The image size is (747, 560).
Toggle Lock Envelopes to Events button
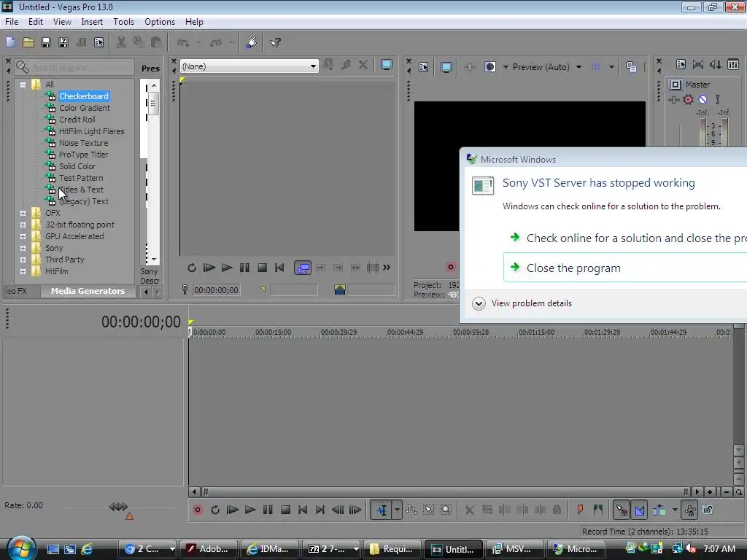tap(690, 510)
